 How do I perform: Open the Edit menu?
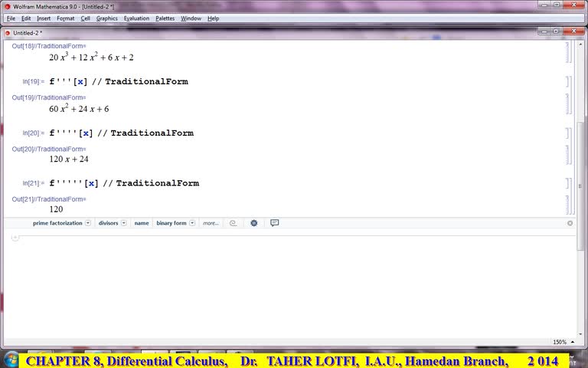coord(26,18)
